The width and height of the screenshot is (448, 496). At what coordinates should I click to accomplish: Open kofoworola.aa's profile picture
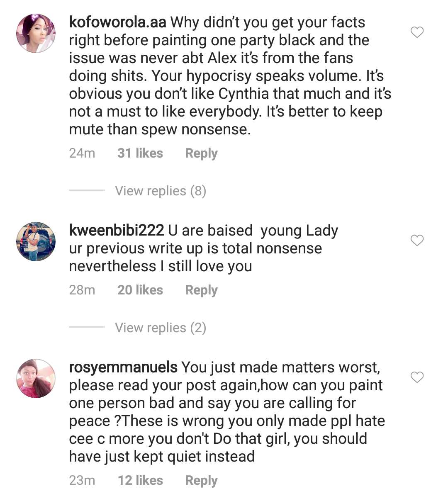(36, 33)
